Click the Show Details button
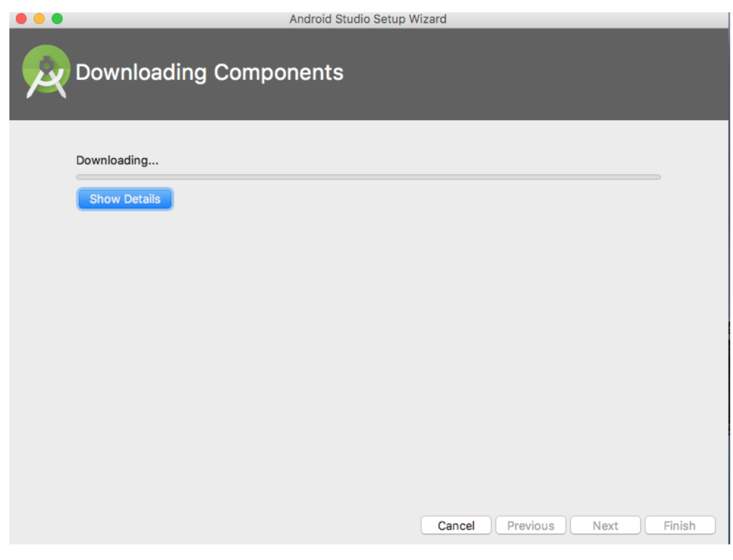Image resolution: width=733 pixels, height=560 pixels. (125, 199)
